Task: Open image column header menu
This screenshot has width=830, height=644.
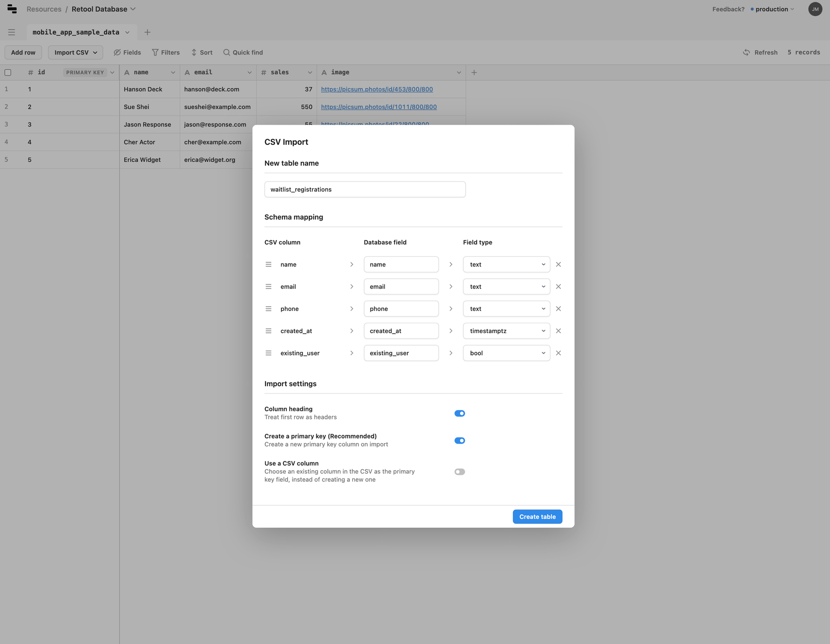Action: point(459,73)
